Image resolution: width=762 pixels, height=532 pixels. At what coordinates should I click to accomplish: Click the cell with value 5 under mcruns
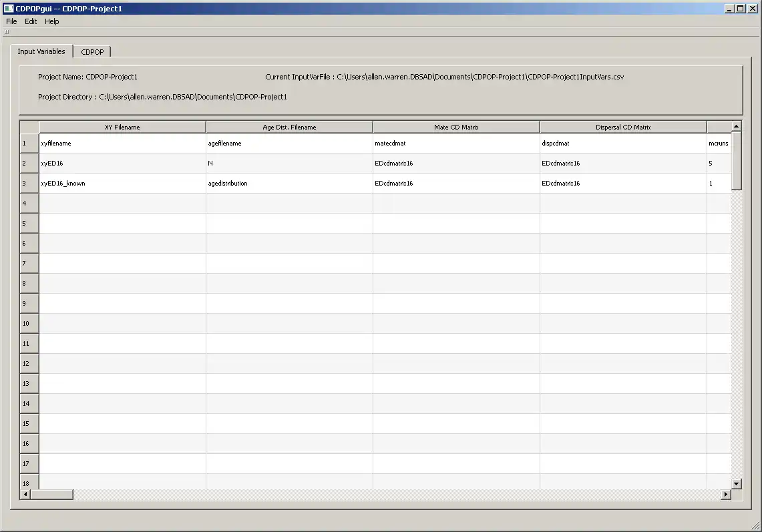click(719, 164)
